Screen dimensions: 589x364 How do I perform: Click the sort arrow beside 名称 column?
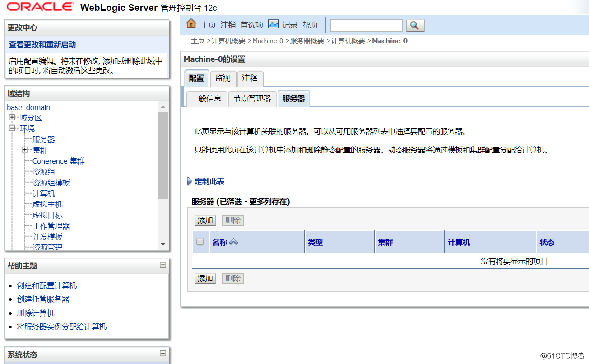click(233, 242)
